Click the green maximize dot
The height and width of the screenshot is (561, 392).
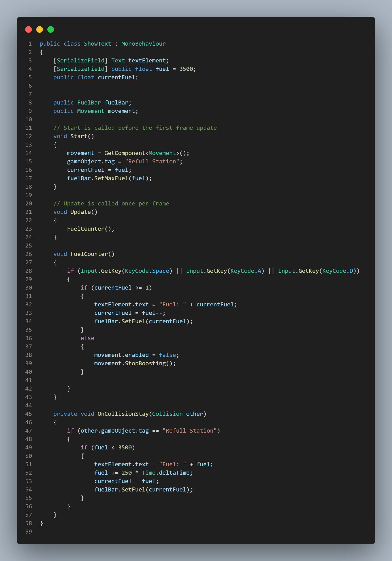click(50, 30)
